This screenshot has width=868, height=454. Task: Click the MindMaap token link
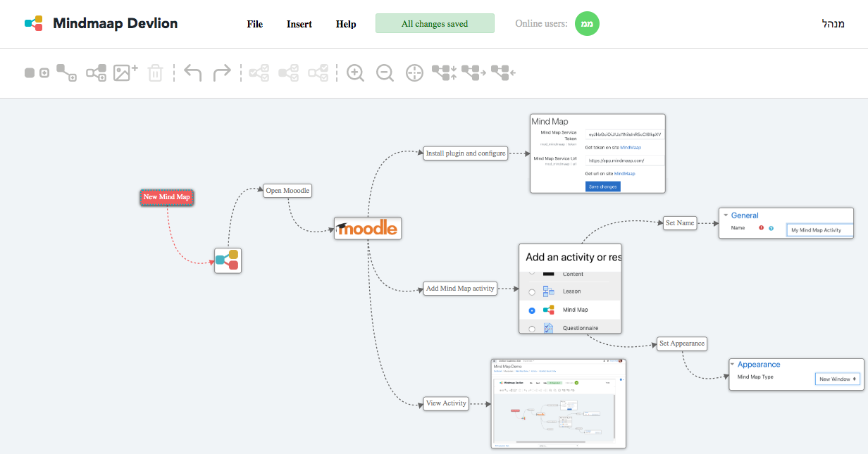pos(630,148)
